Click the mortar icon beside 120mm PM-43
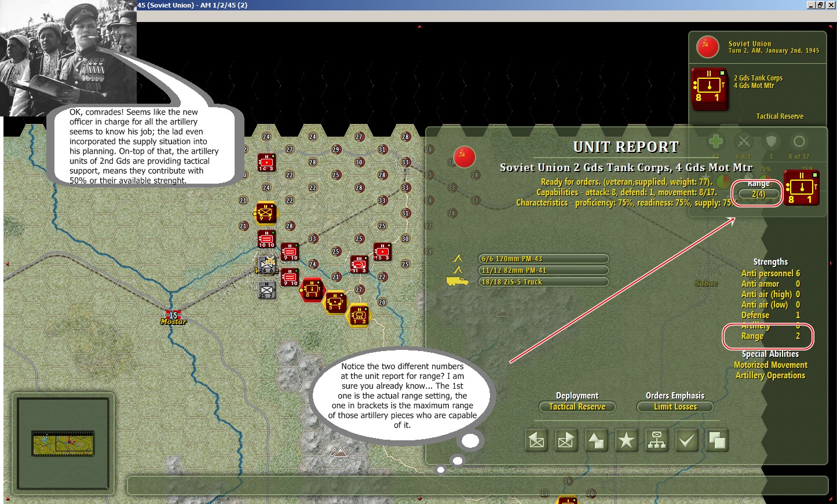837x504 pixels. (x=458, y=258)
